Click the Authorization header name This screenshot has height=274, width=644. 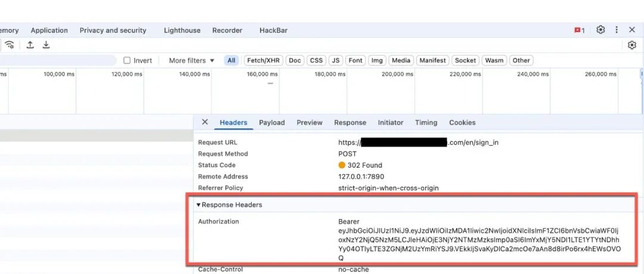[x=218, y=221]
